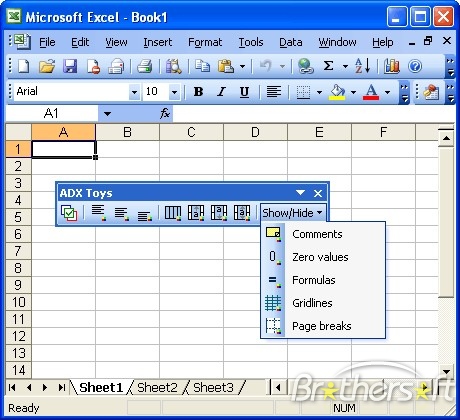460x420 pixels.
Task: Print using the printer icon
Action: [x=145, y=66]
